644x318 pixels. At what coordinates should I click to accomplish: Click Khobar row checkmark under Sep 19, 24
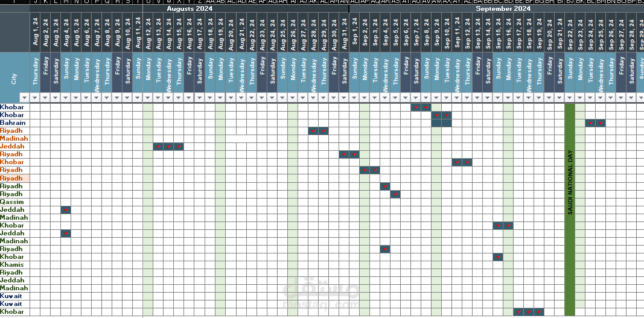pos(540,312)
